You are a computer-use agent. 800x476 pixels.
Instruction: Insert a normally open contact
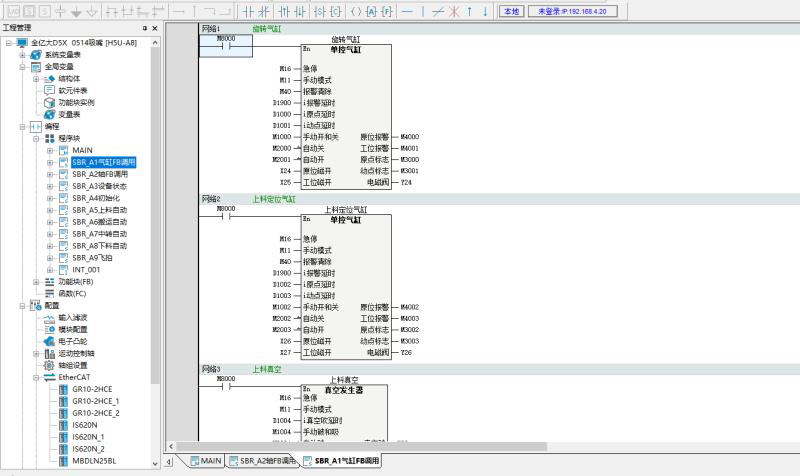pos(247,11)
